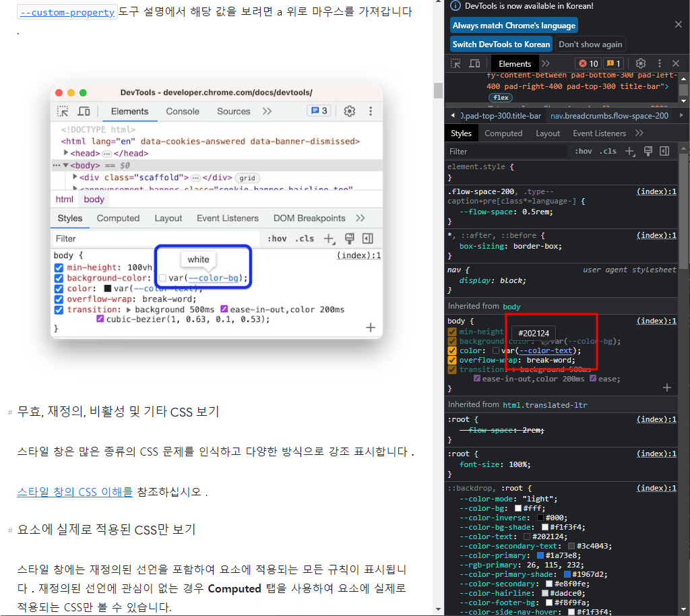Viewport: 690px width, 616px height.
Task: Uncheck the color property checkbox
Action: 452,350
